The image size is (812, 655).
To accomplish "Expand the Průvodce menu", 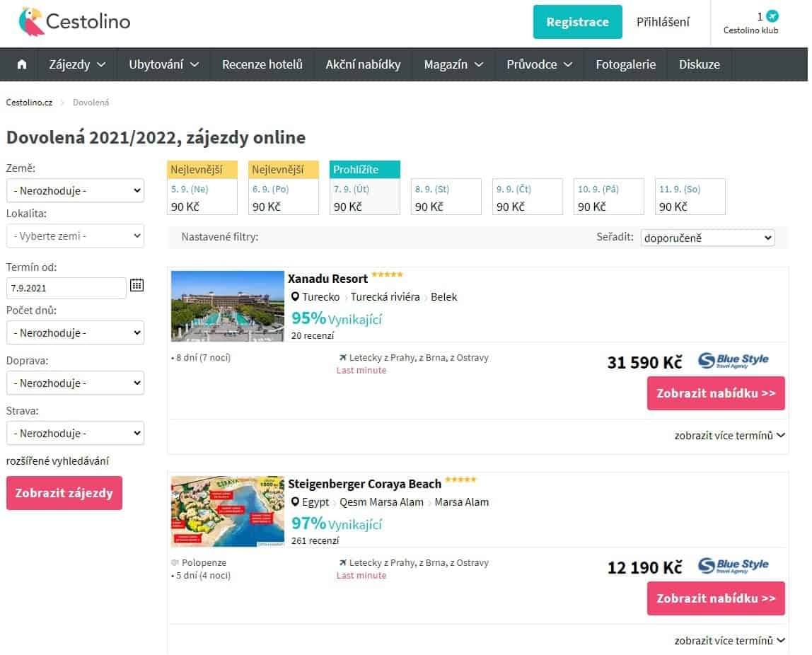I will point(540,65).
